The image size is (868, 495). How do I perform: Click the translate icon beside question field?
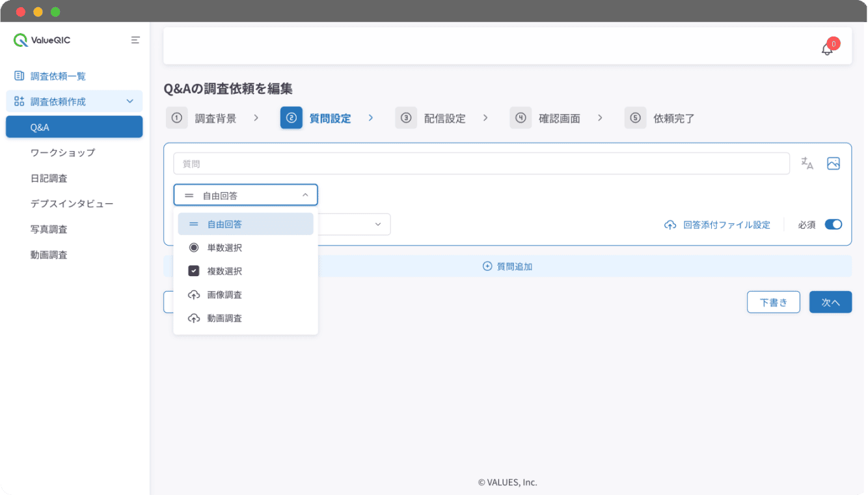coord(807,163)
